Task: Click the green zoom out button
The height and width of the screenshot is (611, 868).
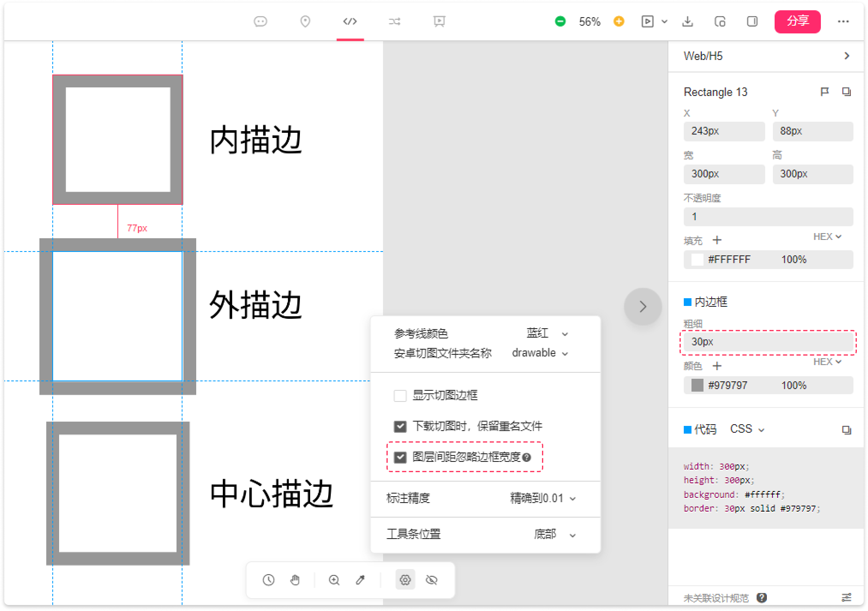Action: click(560, 21)
